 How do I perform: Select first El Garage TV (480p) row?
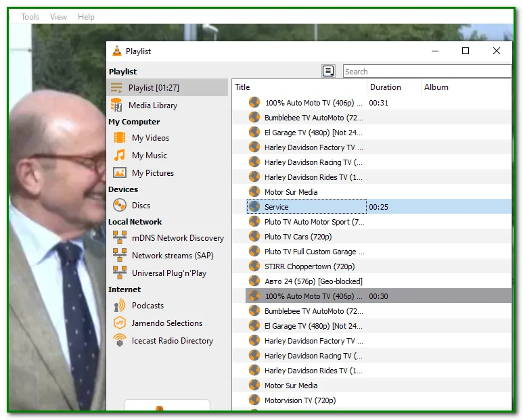click(x=372, y=133)
